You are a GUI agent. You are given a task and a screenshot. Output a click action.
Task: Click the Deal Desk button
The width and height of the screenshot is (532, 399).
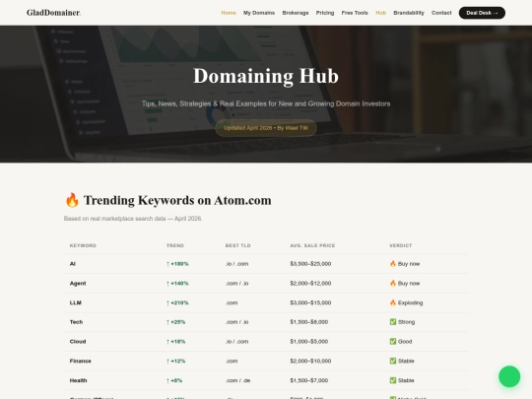[482, 13]
